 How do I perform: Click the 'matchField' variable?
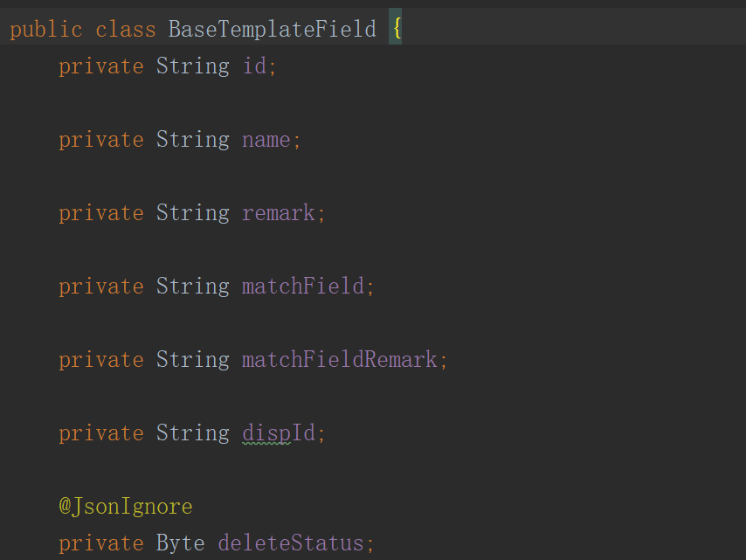point(303,287)
